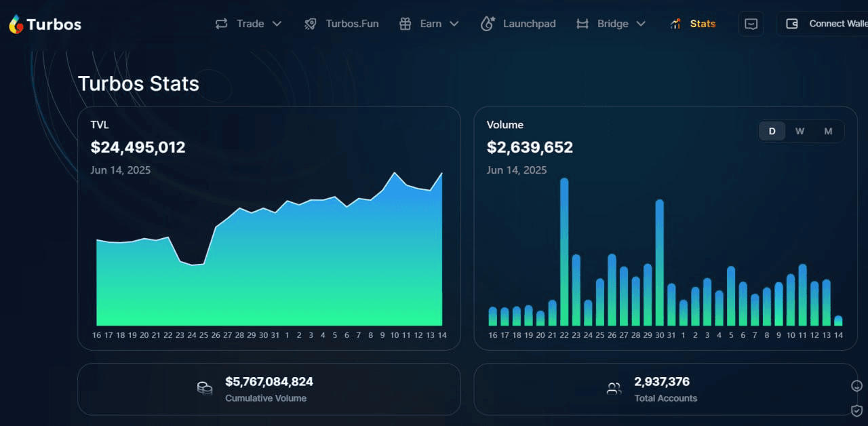Click the smiley feedback icon
Image resolution: width=868 pixels, height=426 pixels.
pos(856,386)
